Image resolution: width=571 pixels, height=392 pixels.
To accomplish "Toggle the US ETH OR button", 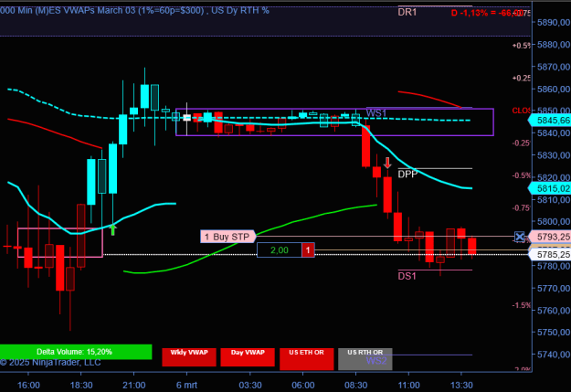I will click(x=307, y=359).
